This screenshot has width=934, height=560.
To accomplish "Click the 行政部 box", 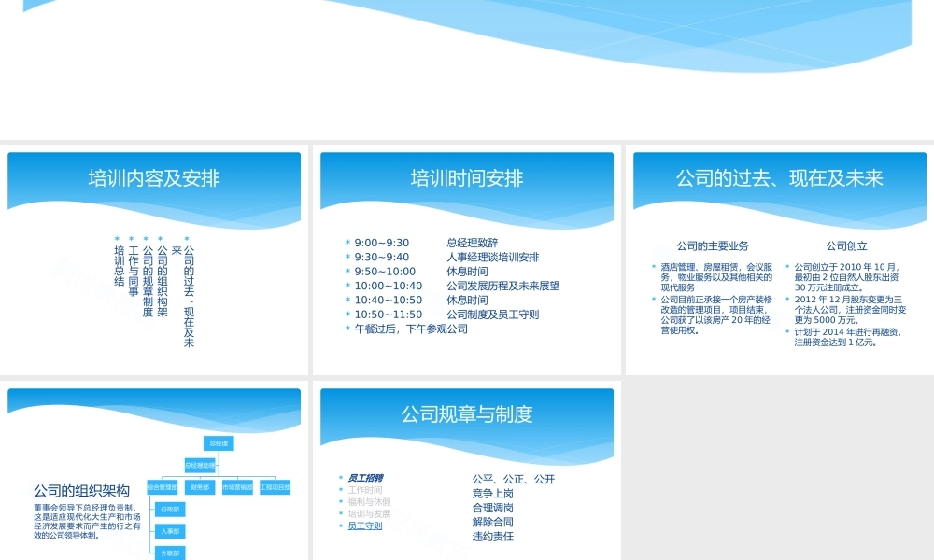I will 171,509.
